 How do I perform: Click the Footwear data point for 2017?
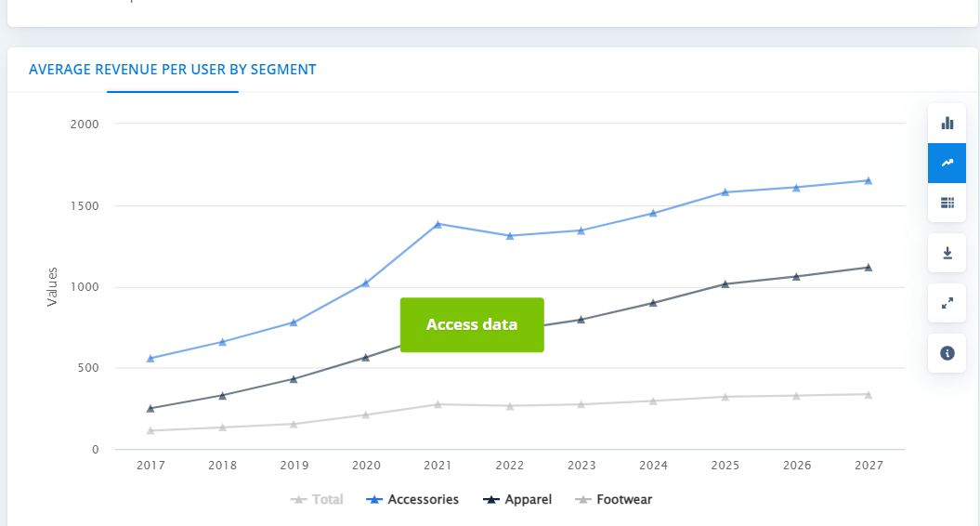click(150, 430)
